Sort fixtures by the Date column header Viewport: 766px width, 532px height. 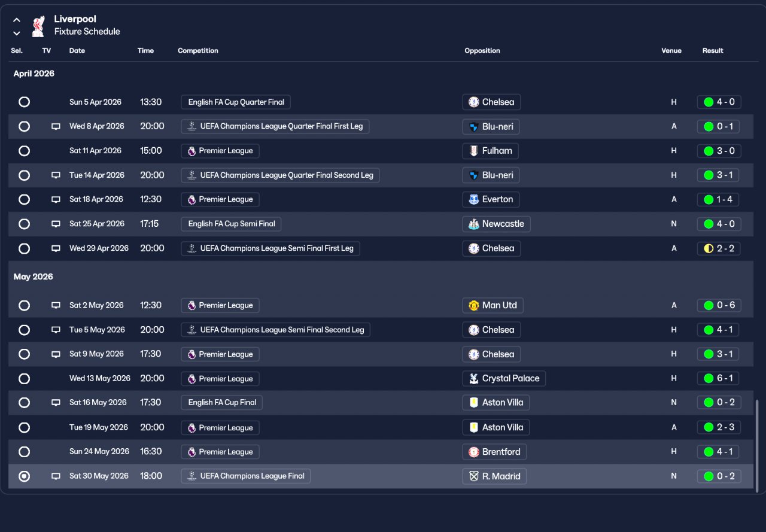pos(77,51)
